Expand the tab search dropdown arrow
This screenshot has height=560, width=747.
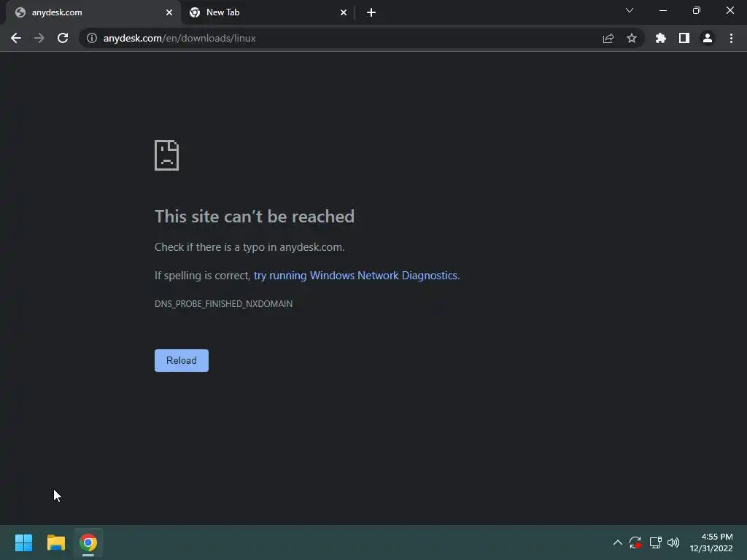click(630, 10)
